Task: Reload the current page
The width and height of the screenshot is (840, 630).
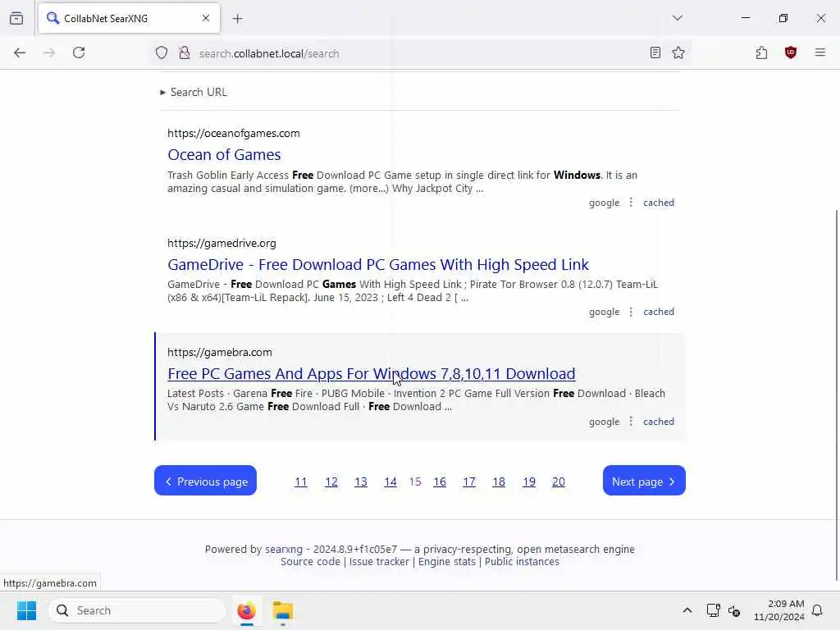Action: (x=79, y=52)
